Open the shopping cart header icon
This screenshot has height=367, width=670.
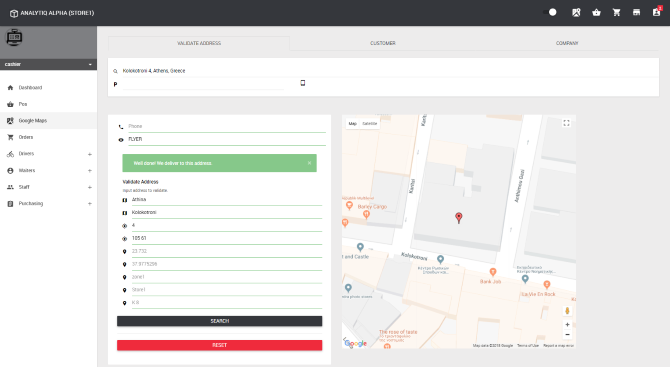[x=616, y=13]
